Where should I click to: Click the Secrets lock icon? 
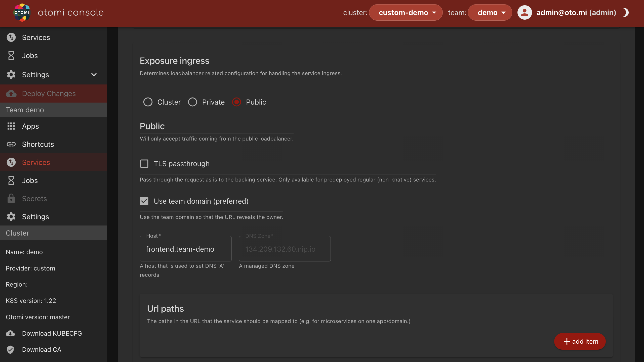tap(11, 199)
